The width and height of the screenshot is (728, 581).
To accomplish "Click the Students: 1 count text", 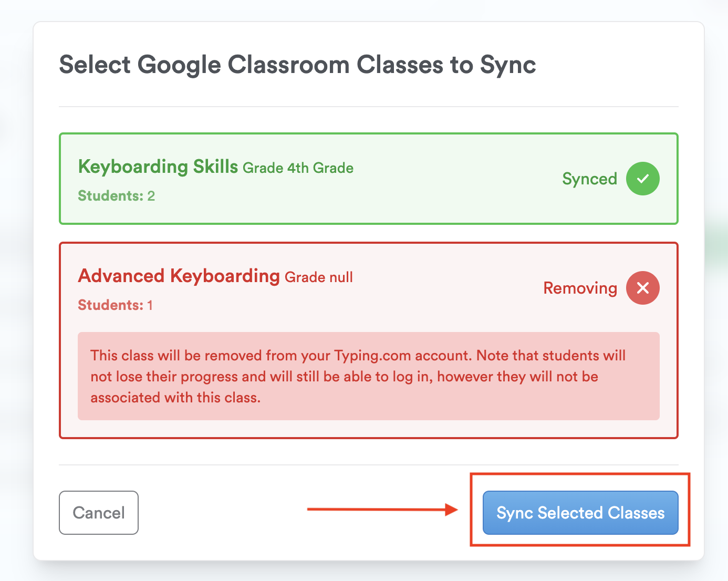I will 115,305.
